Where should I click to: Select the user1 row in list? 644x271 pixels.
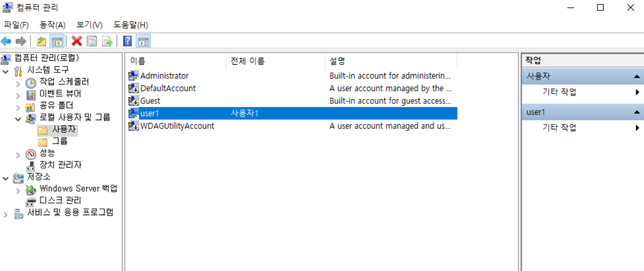coord(292,113)
